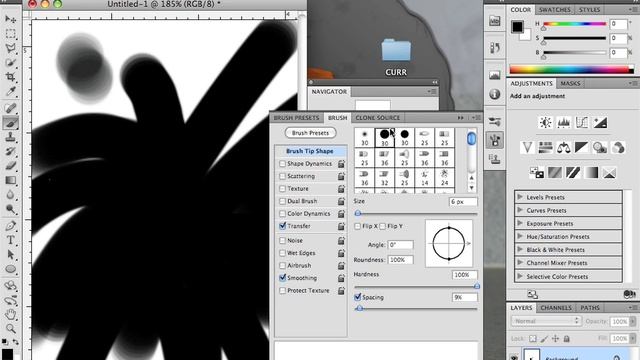Switch to the Channels tab

tap(556, 308)
